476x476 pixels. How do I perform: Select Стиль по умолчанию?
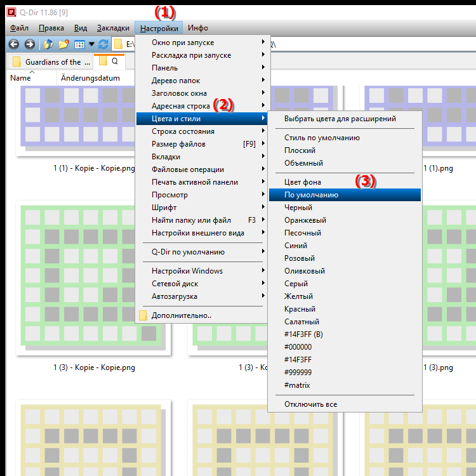345,138
